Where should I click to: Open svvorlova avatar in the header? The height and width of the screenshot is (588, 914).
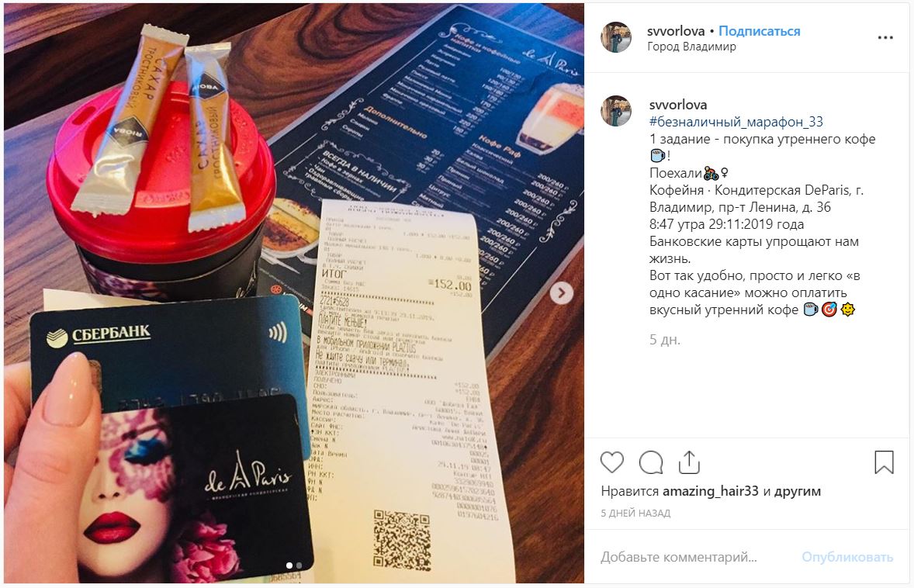(616, 37)
